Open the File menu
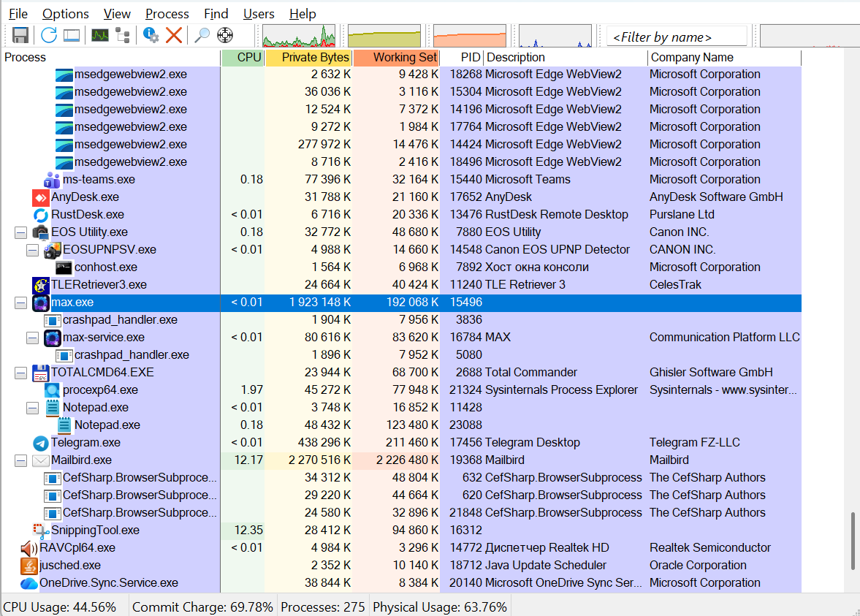Viewport: 860px width, 616px height. click(x=18, y=14)
